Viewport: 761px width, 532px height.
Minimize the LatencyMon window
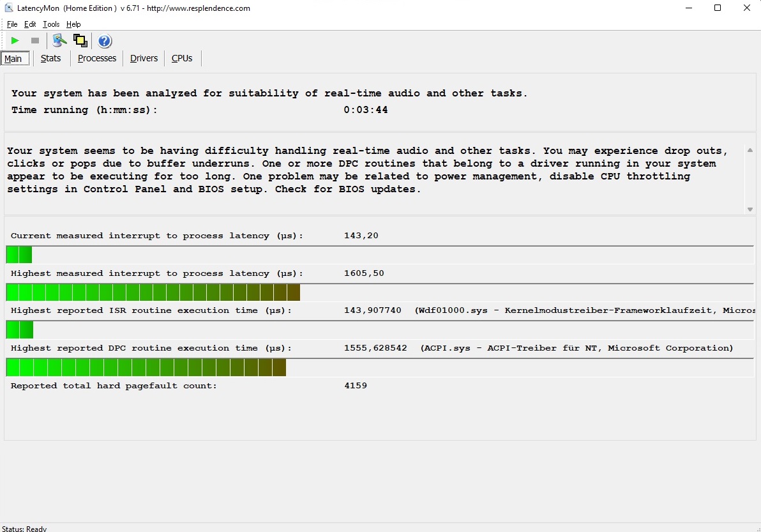click(x=689, y=8)
